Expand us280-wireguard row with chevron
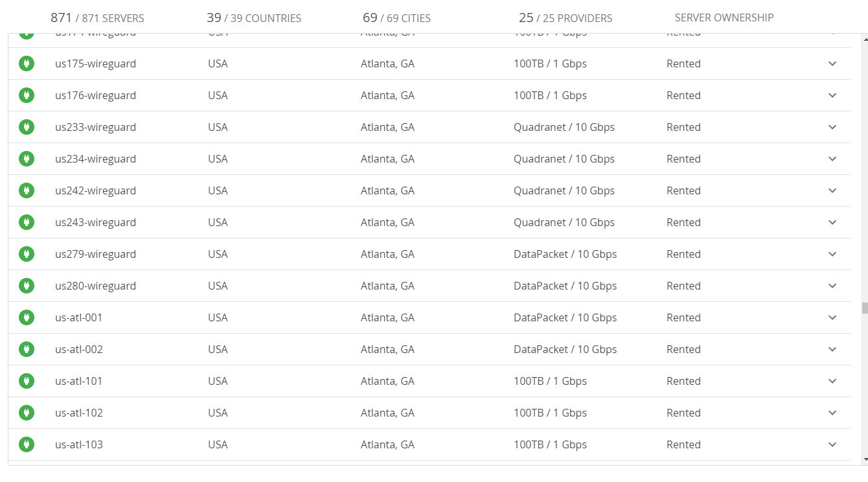 click(832, 286)
